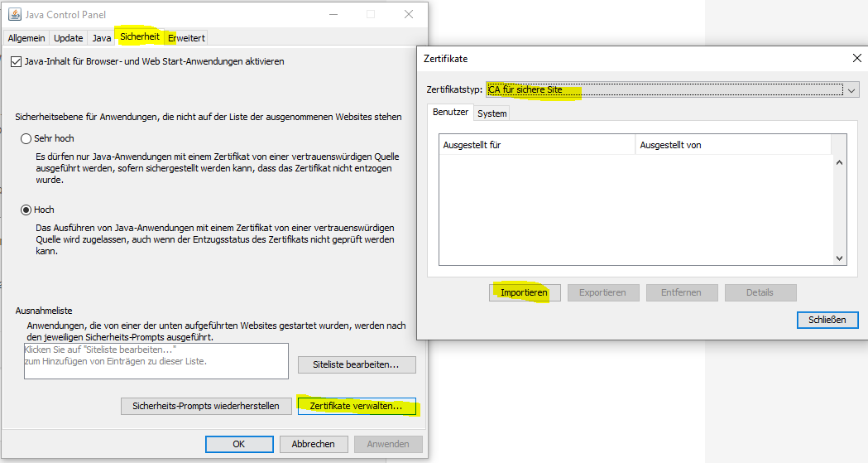Close the Zertifikate dialog with X
The width and height of the screenshot is (868, 463).
(857, 58)
